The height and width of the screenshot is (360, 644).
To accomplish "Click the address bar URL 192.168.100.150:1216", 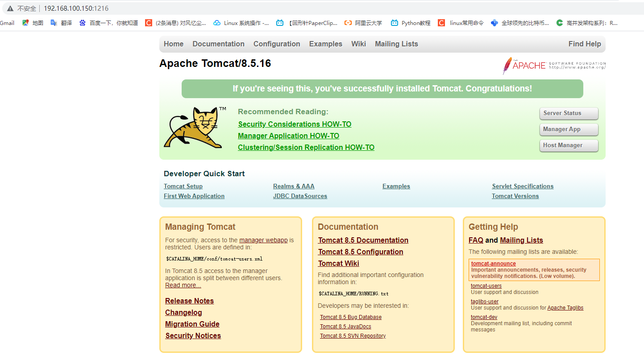I will 76,8.
